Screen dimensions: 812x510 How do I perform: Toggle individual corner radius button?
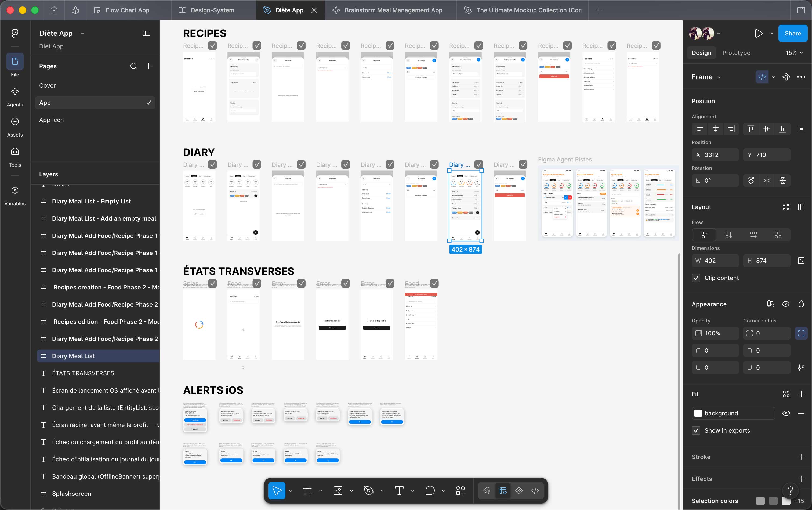click(x=801, y=333)
